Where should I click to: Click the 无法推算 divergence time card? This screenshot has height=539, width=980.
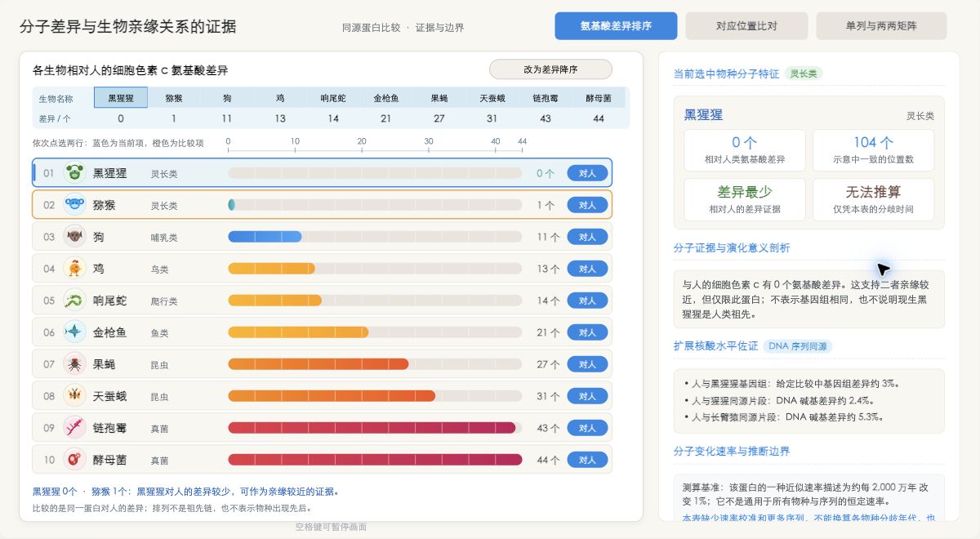click(x=873, y=199)
